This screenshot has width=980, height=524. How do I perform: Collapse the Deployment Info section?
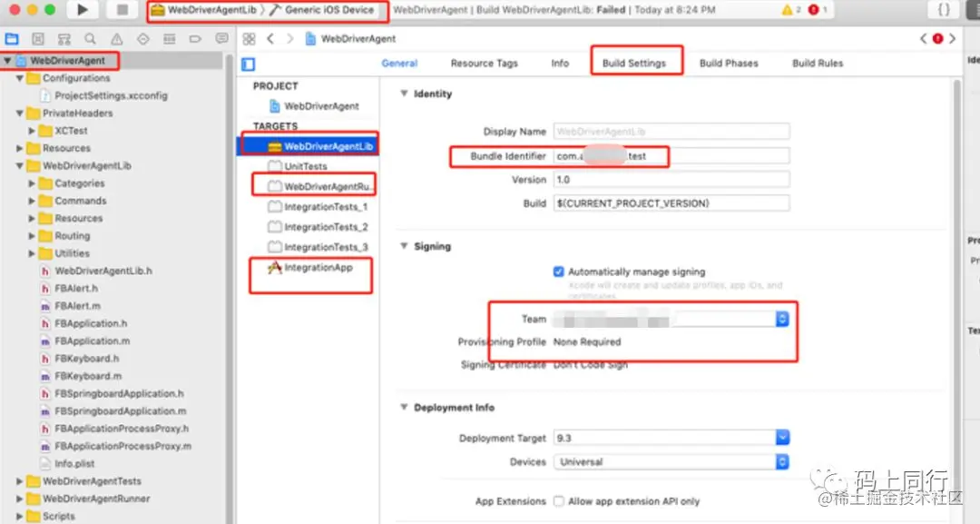click(404, 407)
